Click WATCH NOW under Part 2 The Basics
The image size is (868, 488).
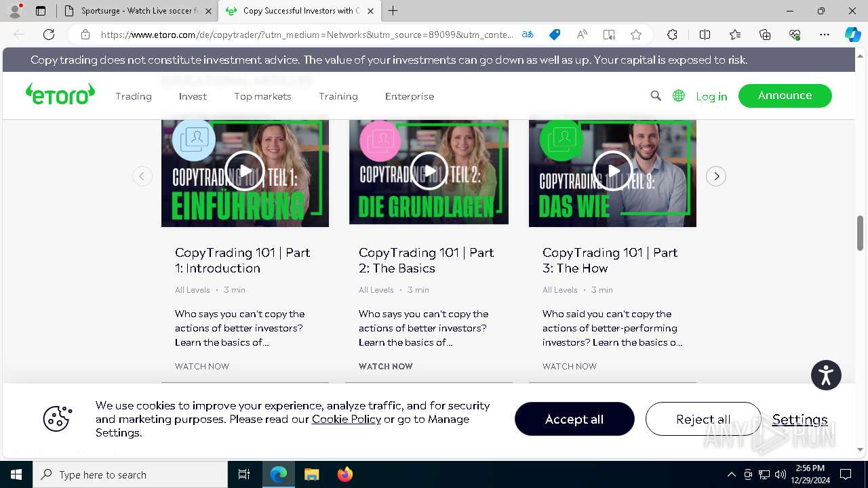(x=386, y=366)
